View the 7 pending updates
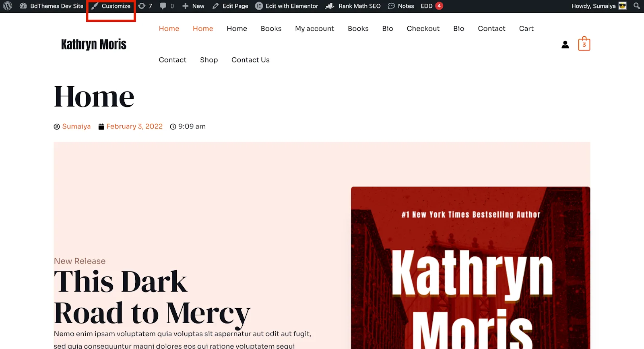 [145, 6]
